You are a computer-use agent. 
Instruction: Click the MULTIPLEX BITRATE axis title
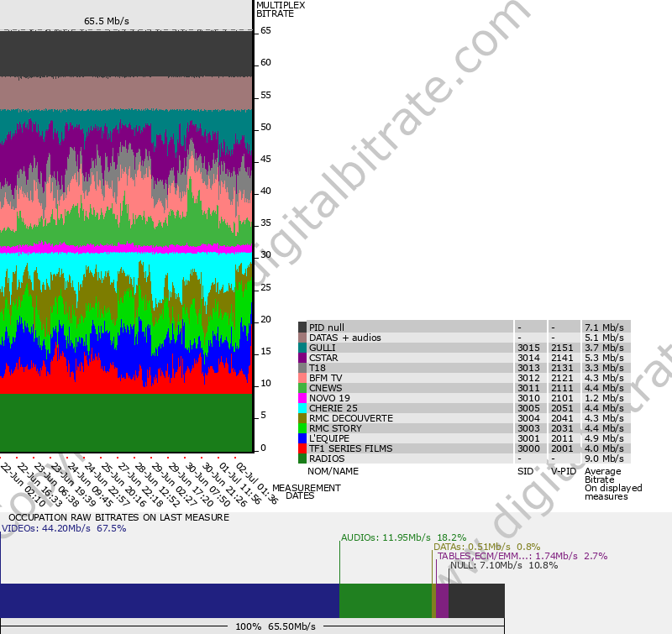(x=281, y=9)
